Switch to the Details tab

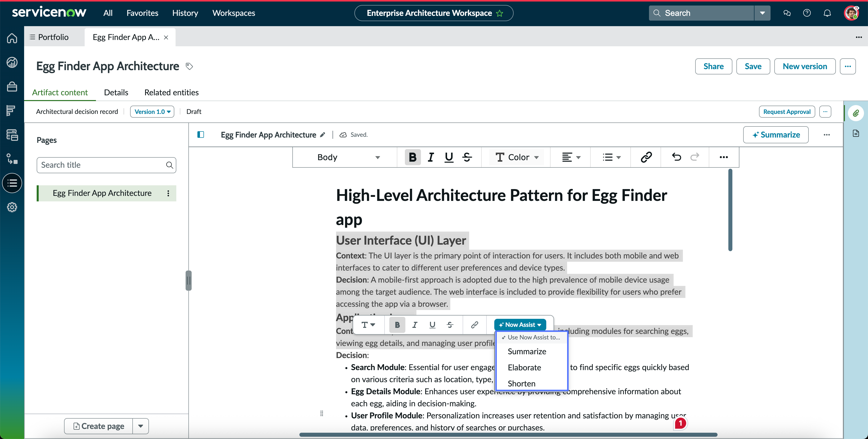pos(116,93)
